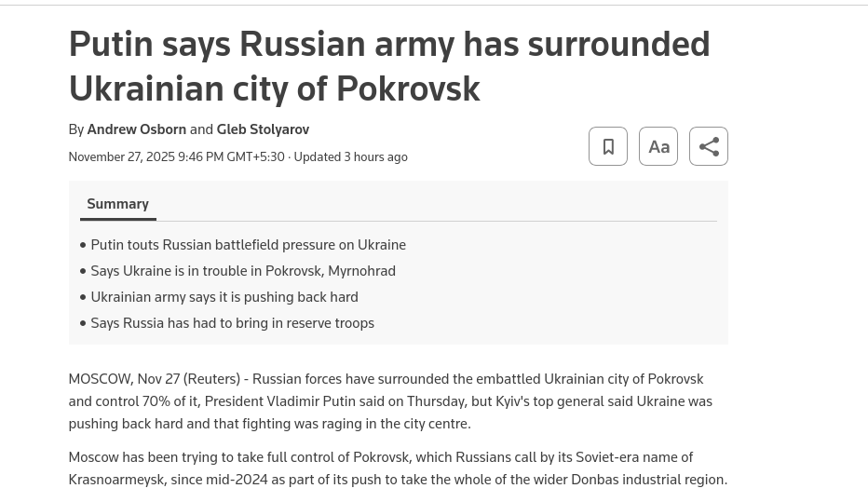868x502 pixels.
Task: Click the "Says Russia has had to bring" bullet
Action: coord(232,323)
